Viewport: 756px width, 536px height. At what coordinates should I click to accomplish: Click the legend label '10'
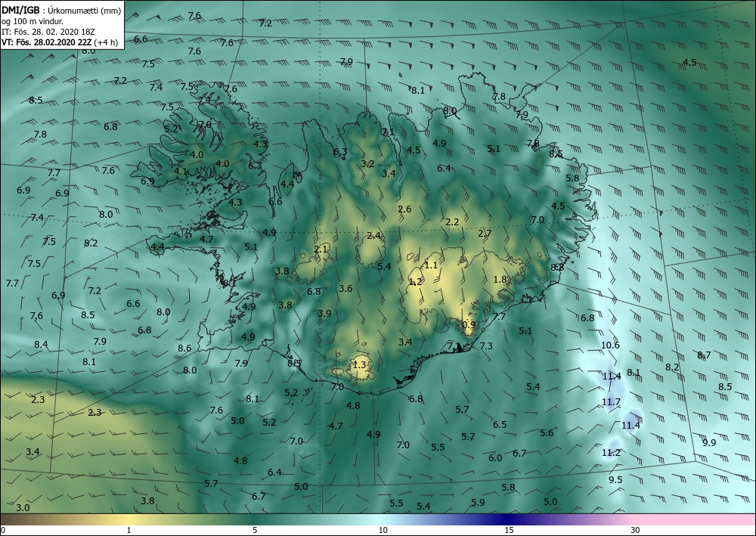(383, 530)
